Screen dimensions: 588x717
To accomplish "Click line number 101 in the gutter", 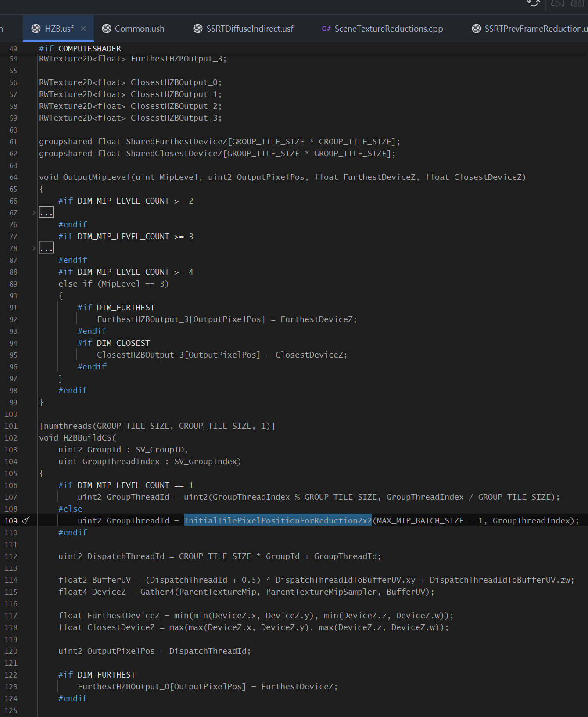I will (11, 426).
